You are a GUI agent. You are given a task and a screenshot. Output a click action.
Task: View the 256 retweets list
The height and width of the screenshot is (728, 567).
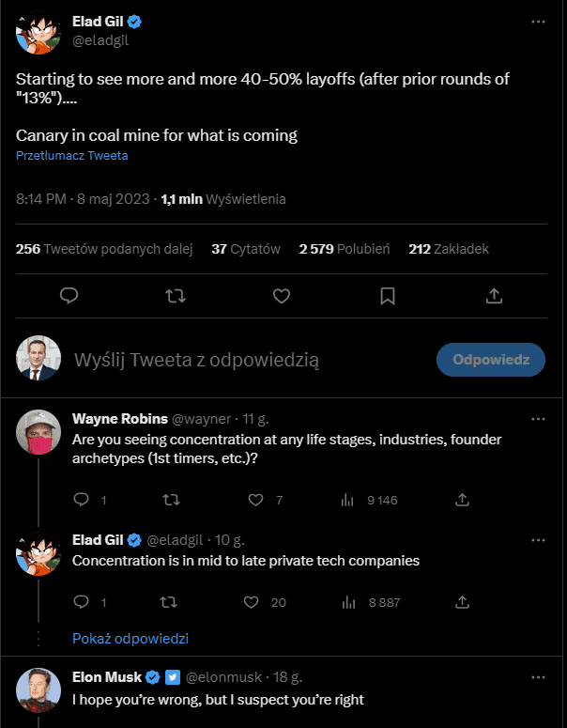coord(104,249)
